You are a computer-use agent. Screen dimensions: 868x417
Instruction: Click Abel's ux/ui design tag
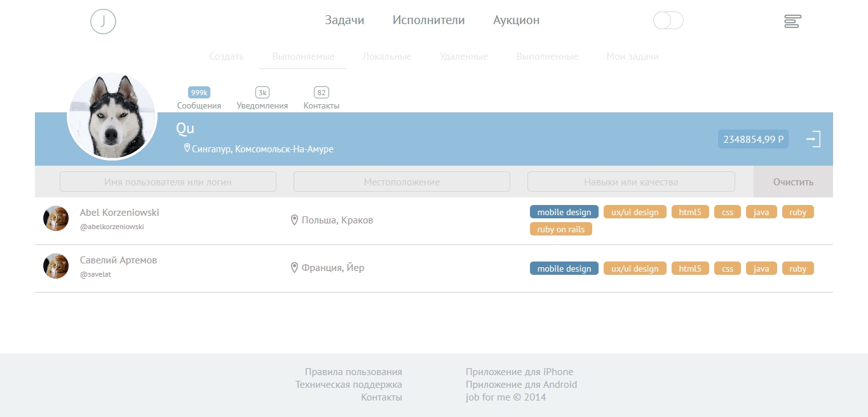[635, 212]
